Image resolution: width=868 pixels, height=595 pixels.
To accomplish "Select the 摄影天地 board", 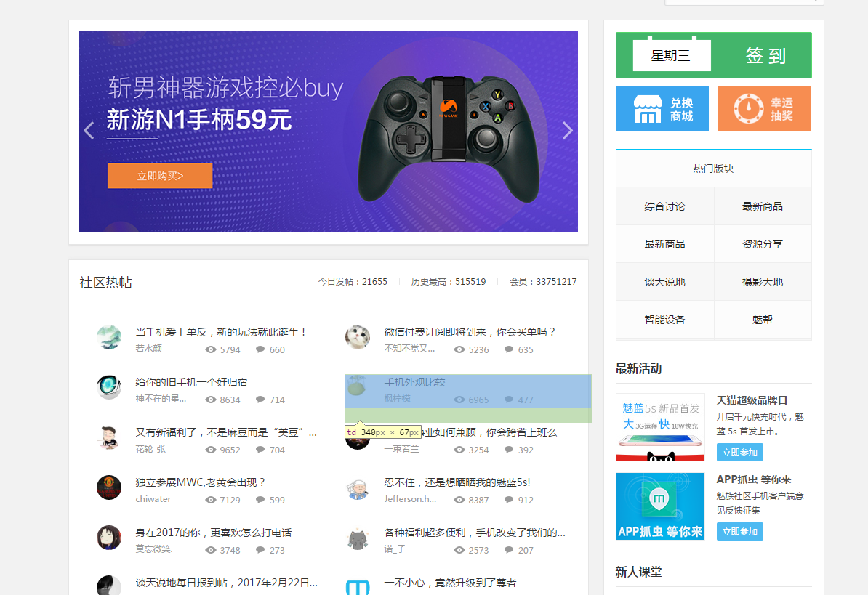I will point(762,282).
